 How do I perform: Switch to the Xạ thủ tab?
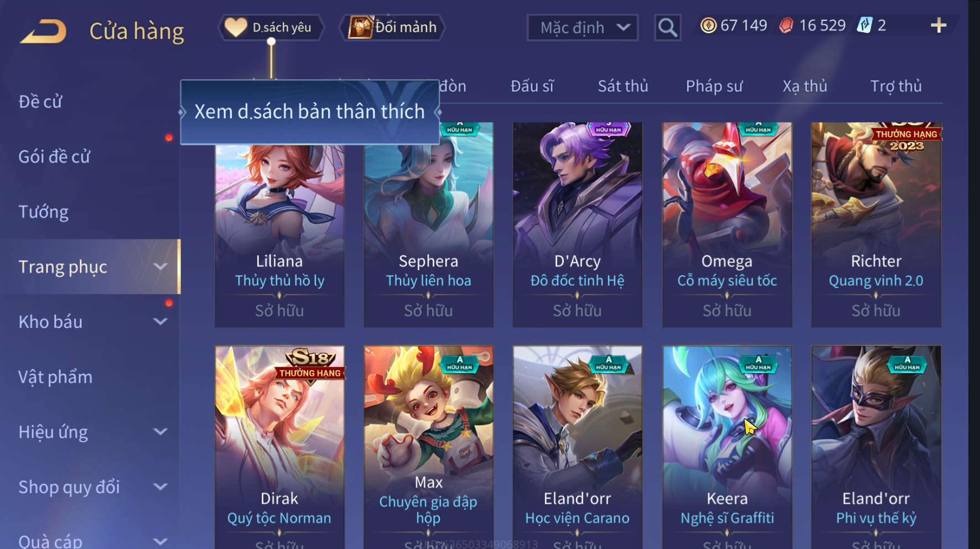805,86
